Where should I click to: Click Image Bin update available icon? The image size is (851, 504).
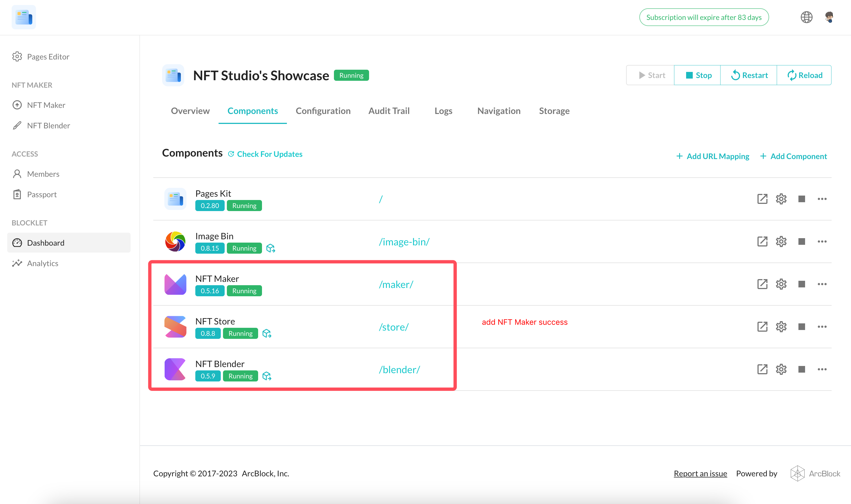tap(271, 248)
